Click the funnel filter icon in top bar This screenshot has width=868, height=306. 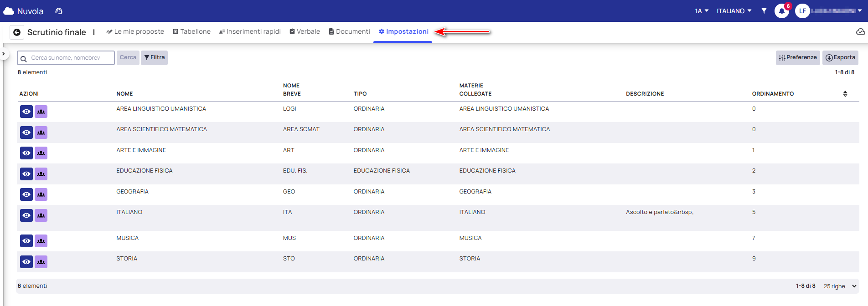coord(764,11)
